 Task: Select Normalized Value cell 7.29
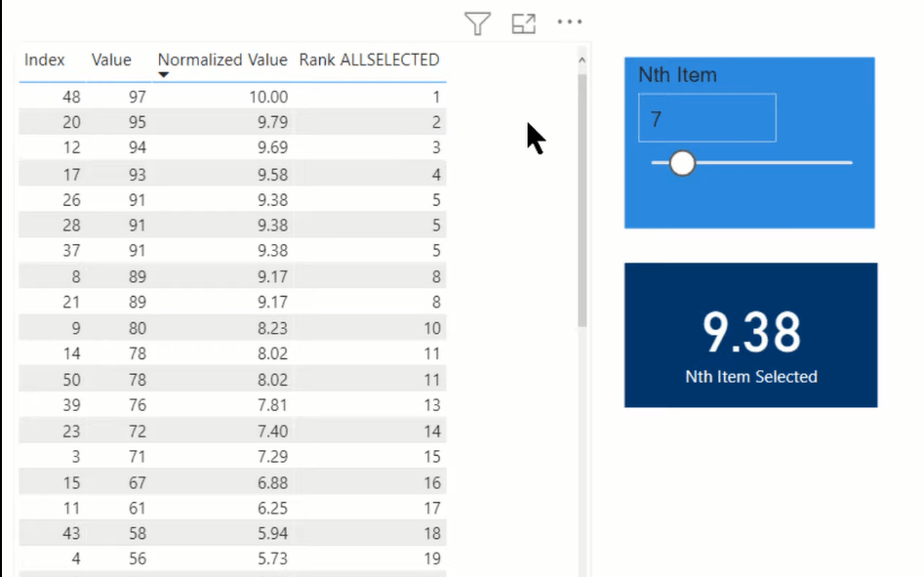272,457
